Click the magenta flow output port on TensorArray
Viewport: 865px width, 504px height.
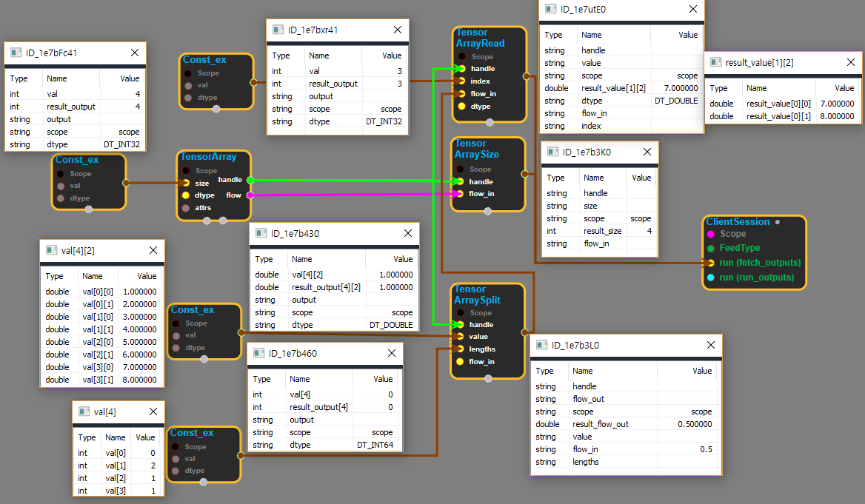[250, 195]
